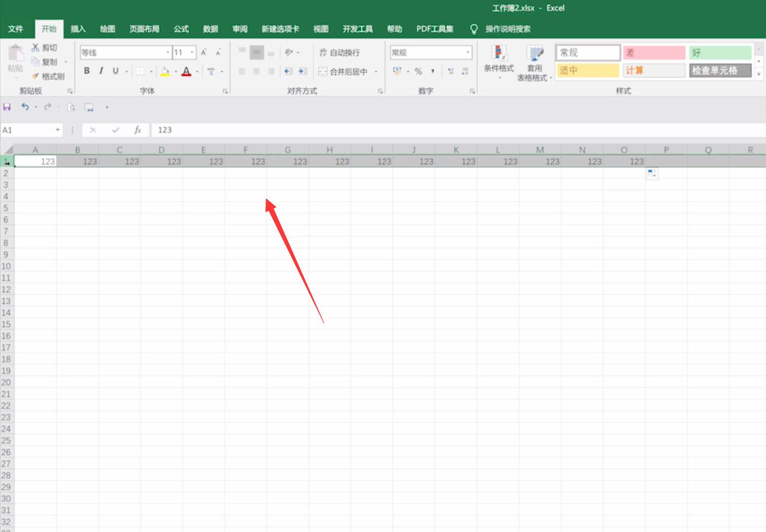Viewport: 766px width, 532px height.
Task: Apply the 好 cell style
Action: click(720, 52)
